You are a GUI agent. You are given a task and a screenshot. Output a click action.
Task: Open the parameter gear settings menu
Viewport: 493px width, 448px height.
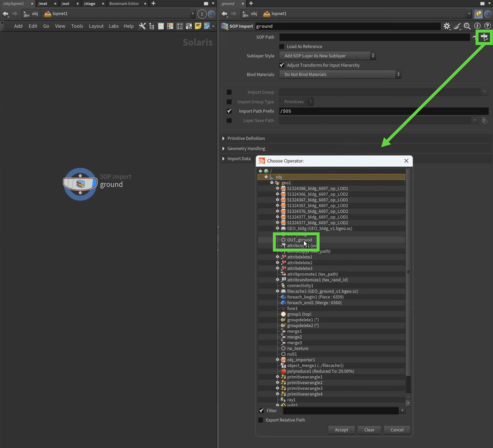point(447,26)
